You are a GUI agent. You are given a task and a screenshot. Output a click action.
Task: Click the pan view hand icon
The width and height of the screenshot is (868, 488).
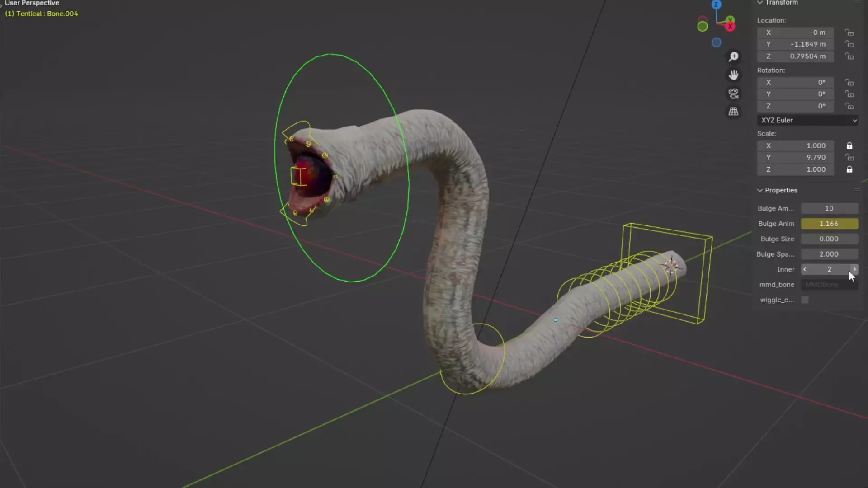click(733, 75)
